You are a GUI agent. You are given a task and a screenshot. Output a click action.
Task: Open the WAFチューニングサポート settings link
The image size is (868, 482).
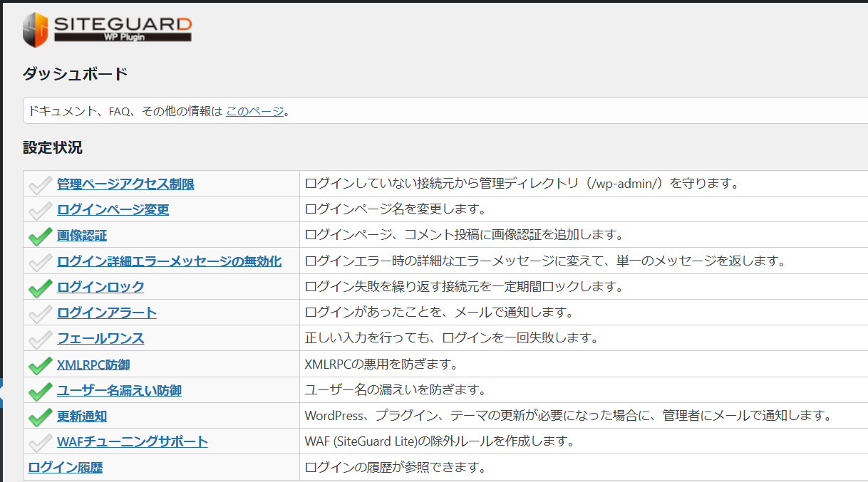point(131,441)
